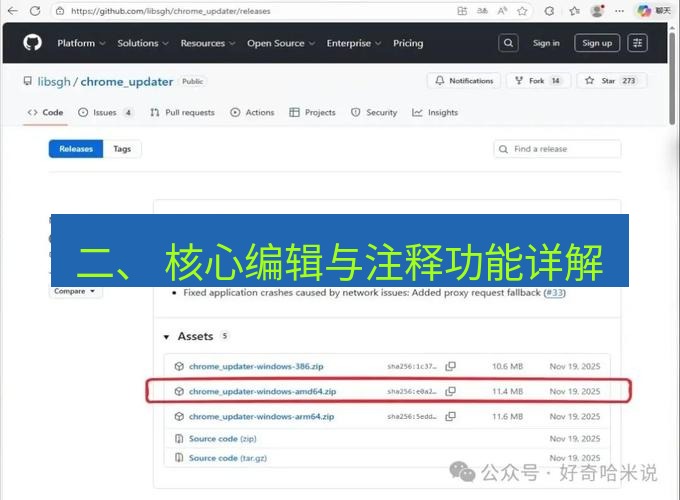Screen dimensions: 680x500
Task: Download chrome_updater-windows-386.zip
Action: [x=256, y=366]
